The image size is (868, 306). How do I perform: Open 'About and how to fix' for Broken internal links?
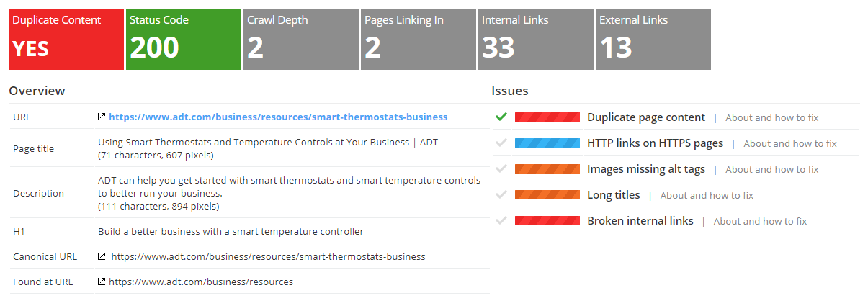760,221
